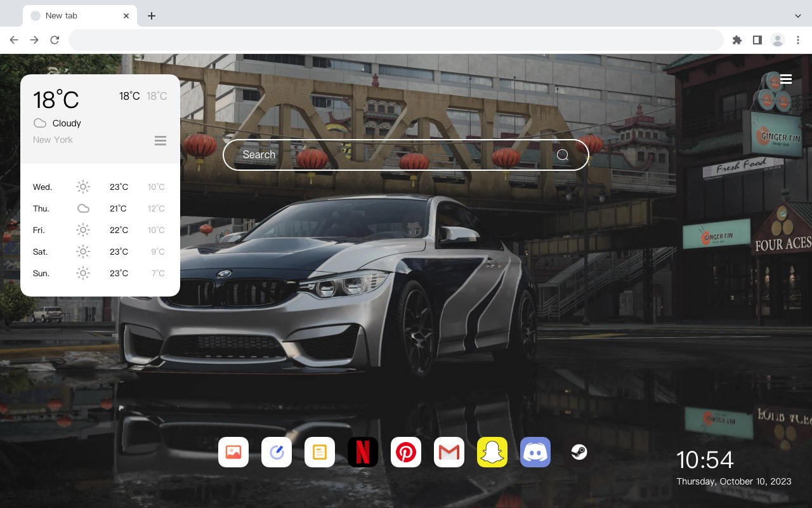Open the Discord shortcut
Viewport: 812px width, 508px height.
coord(535,452)
